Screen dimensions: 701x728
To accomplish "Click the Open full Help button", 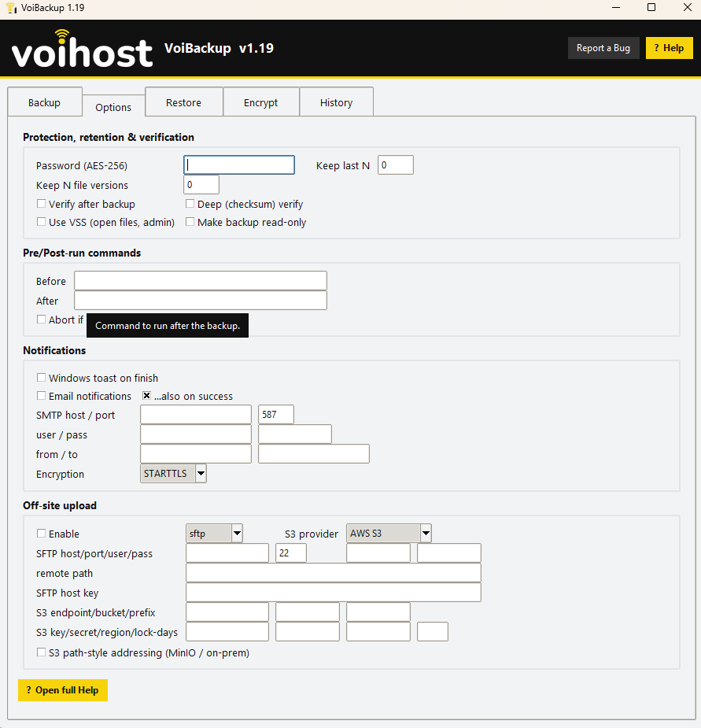I will click(x=63, y=690).
